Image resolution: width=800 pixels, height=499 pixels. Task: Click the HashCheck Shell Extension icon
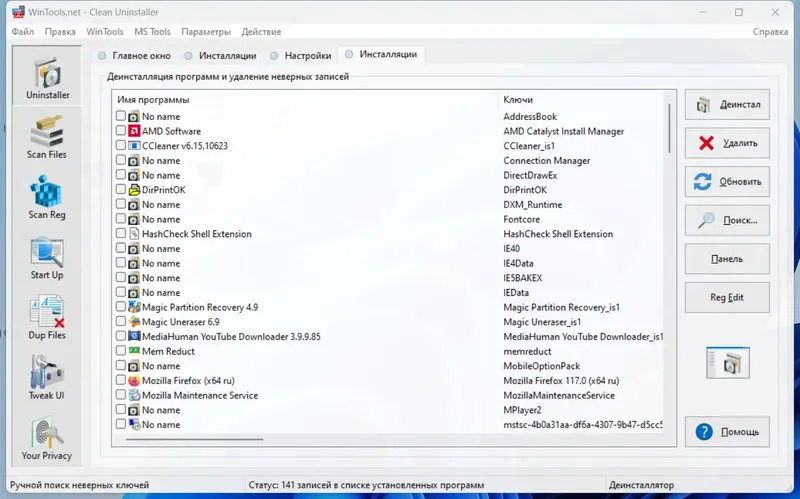[x=134, y=234]
